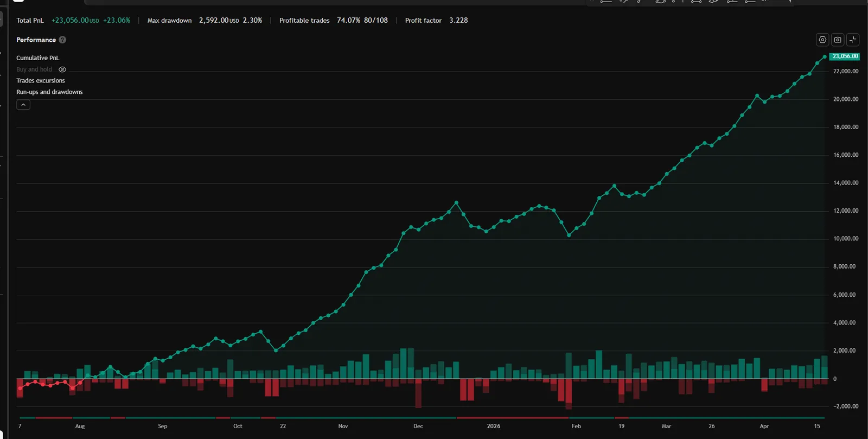Click the last data point on the PnL line
Screen dimensions: 868x439
[x=825, y=56]
